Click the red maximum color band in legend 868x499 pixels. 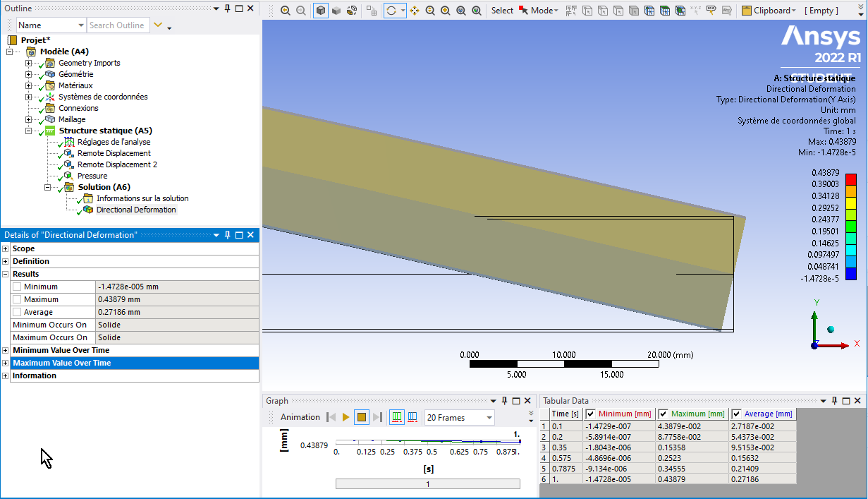tap(850, 178)
